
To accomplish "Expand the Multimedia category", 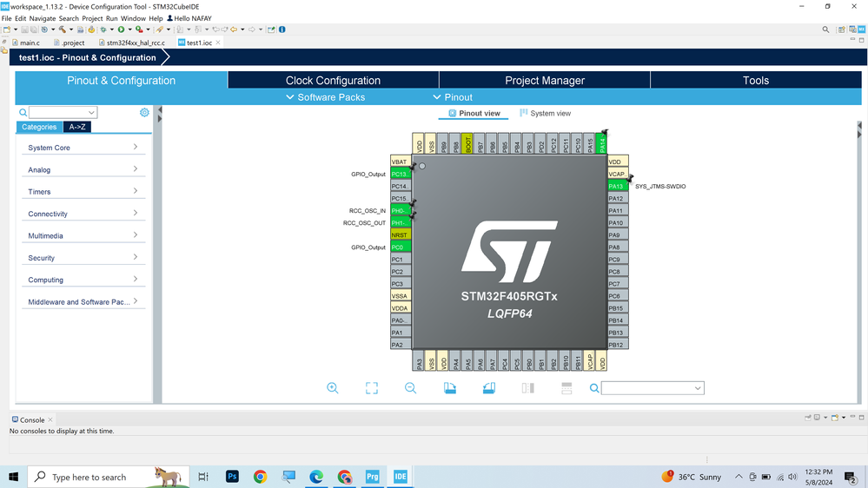I will tap(83, 235).
